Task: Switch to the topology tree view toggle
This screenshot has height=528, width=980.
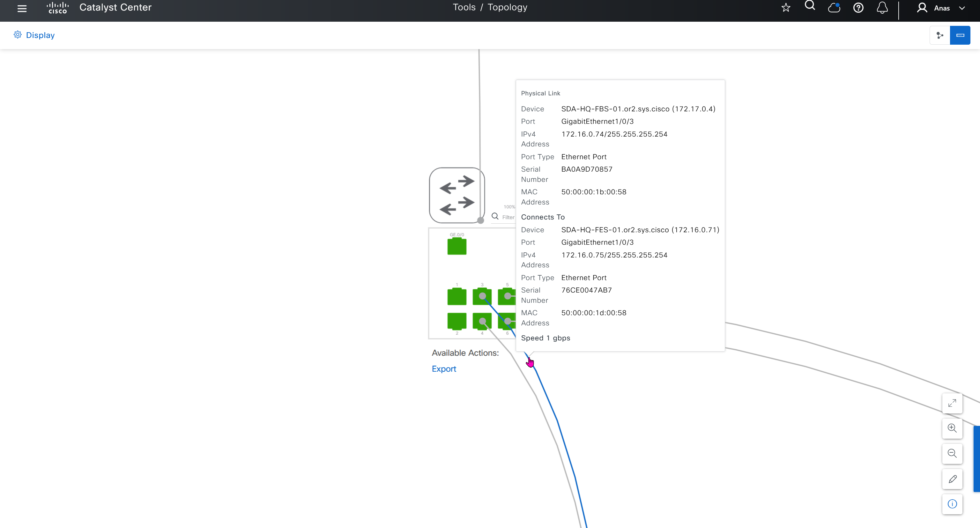Action: click(x=940, y=35)
